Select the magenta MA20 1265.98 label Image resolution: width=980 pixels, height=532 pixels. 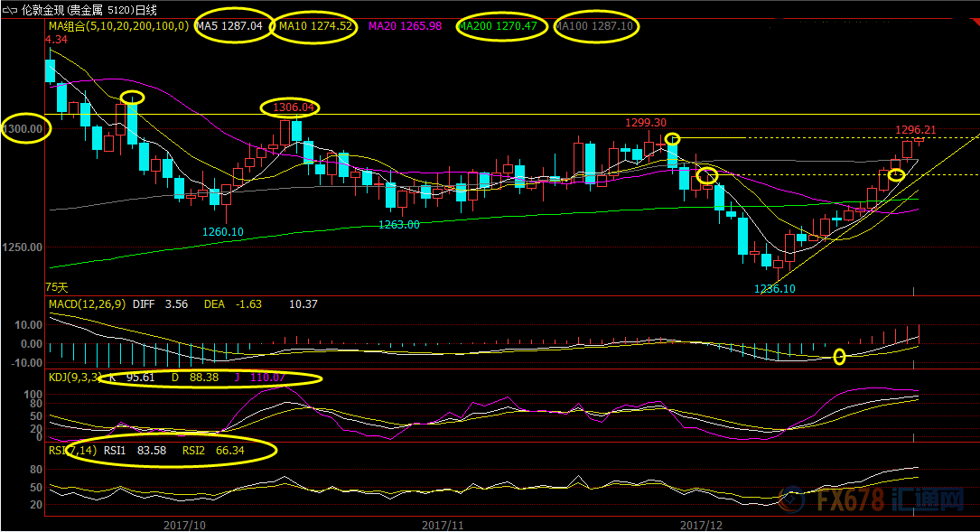405,26
